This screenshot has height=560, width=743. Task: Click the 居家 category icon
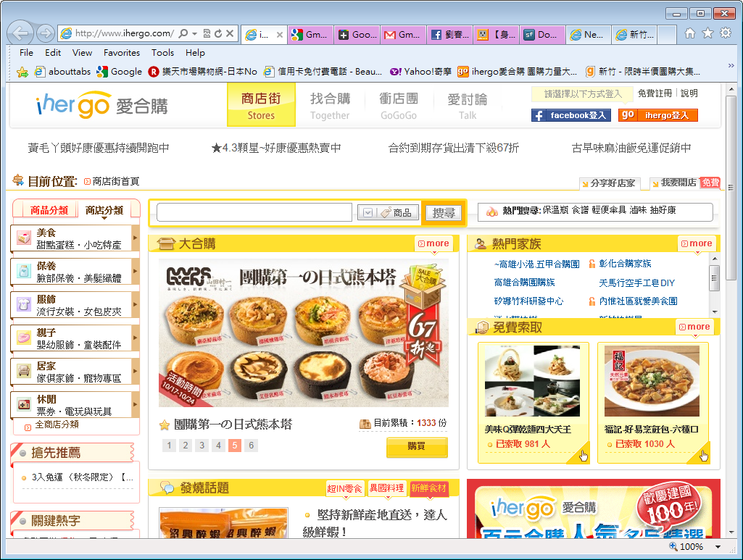tap(24, 371)
